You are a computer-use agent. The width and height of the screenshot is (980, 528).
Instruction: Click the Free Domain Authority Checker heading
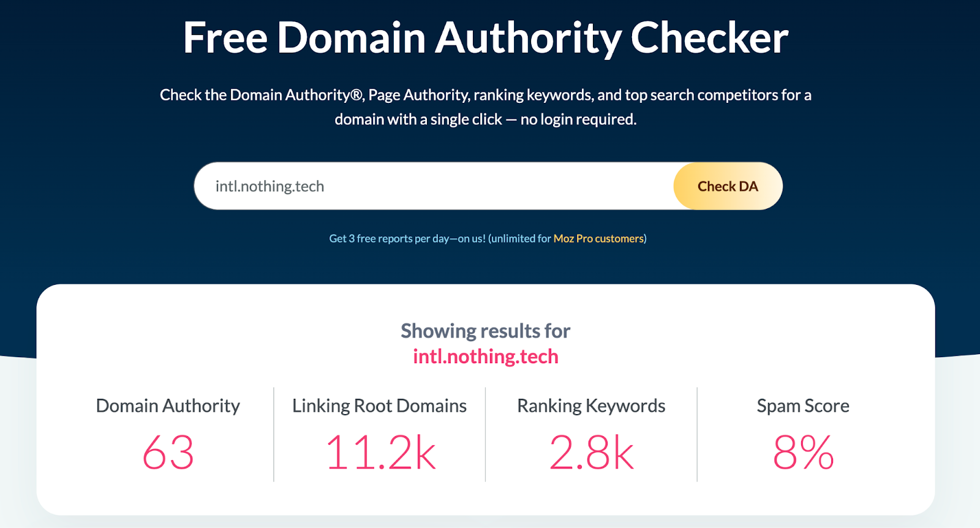[x=485, y=38]
